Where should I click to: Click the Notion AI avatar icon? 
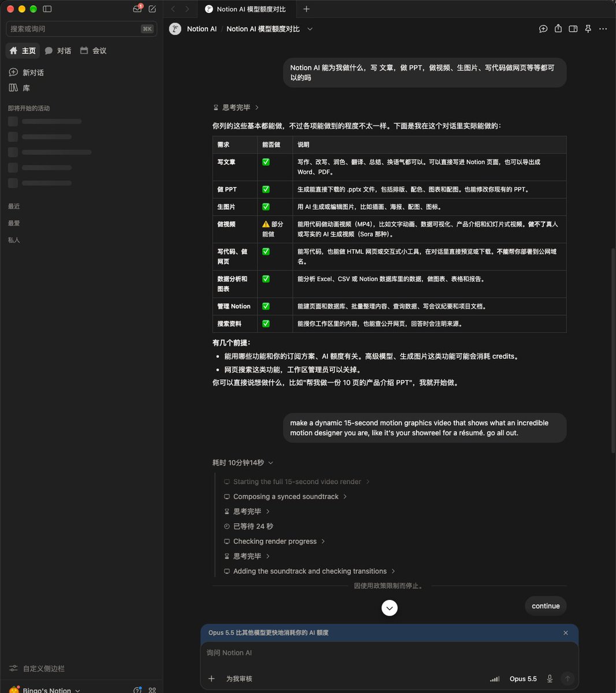click(x=175, y=29)
